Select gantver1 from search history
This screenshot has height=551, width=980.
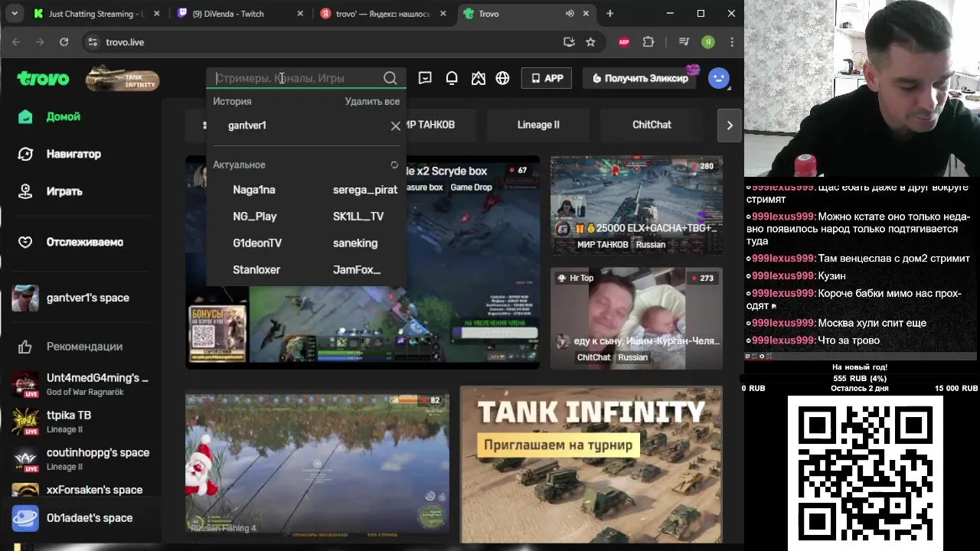click(x=247, y=126)
